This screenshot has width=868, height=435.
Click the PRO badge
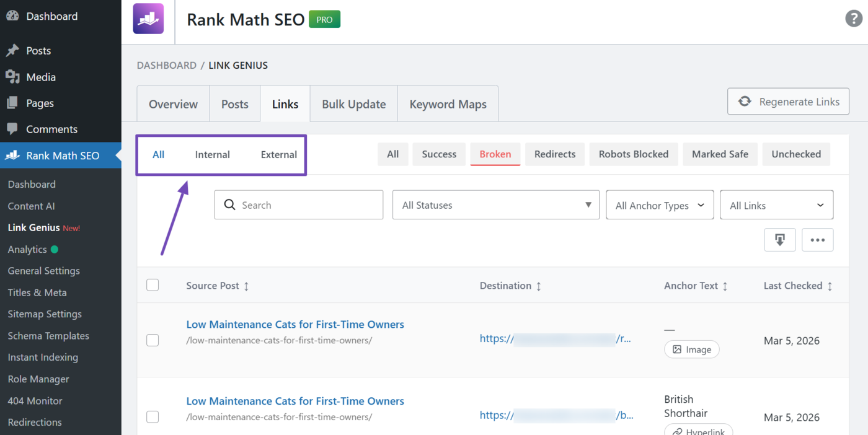pos(324,19)
